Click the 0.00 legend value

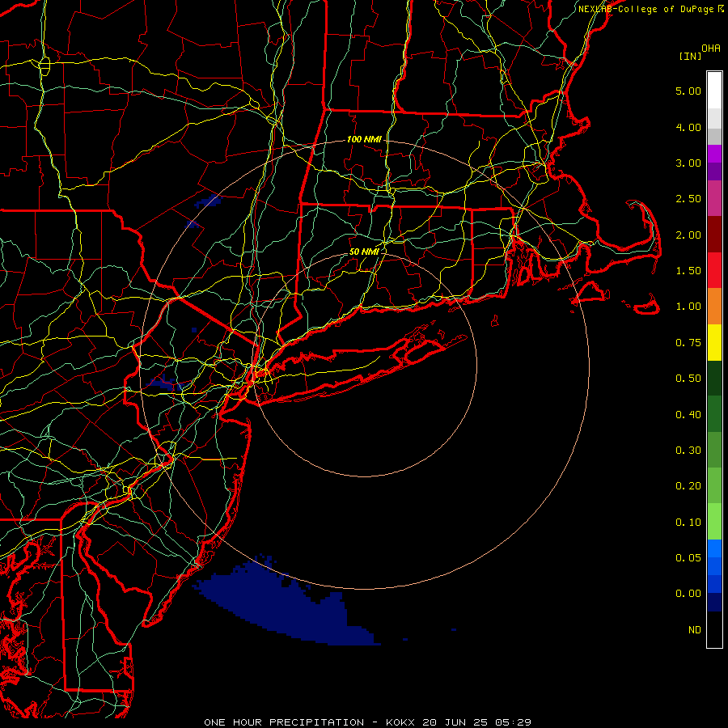click(688, 594)
